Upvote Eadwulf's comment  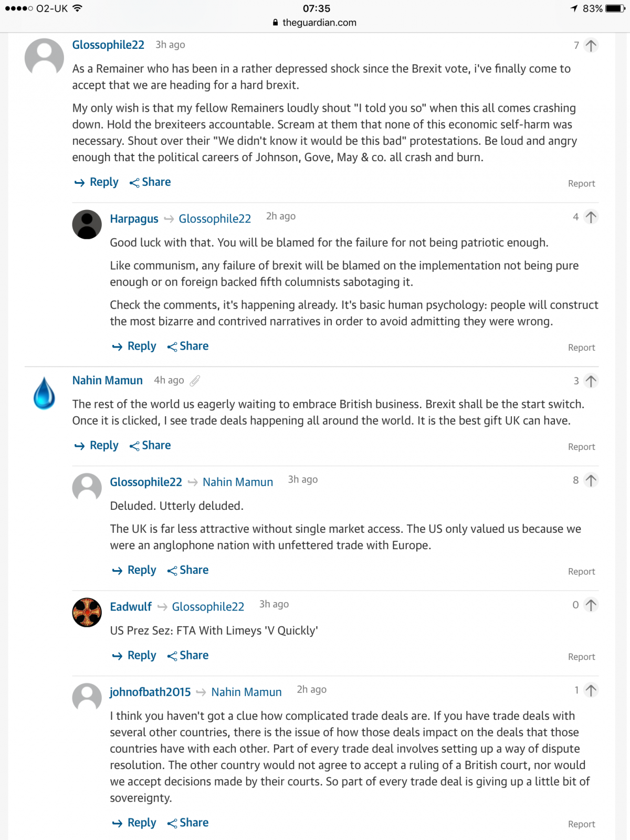591,605
